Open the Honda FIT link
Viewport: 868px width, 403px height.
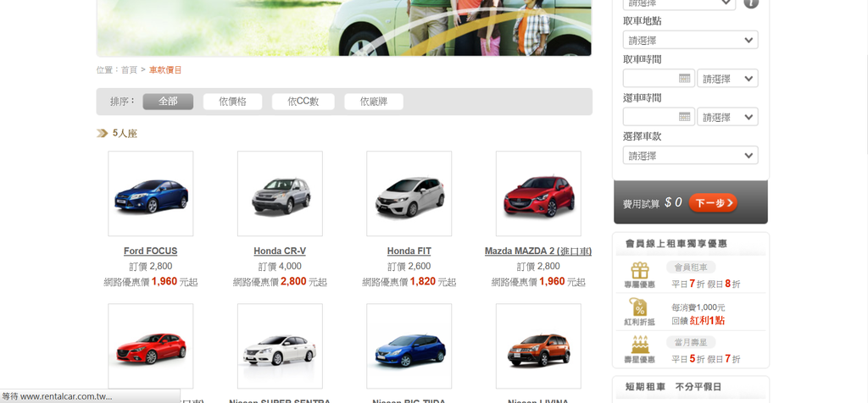click(x=409, y=251)
